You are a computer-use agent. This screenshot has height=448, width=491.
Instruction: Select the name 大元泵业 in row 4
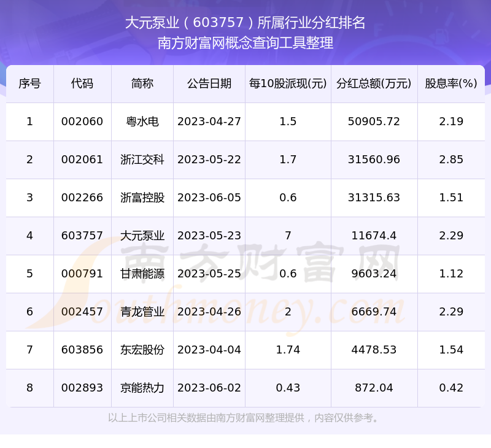142,236
